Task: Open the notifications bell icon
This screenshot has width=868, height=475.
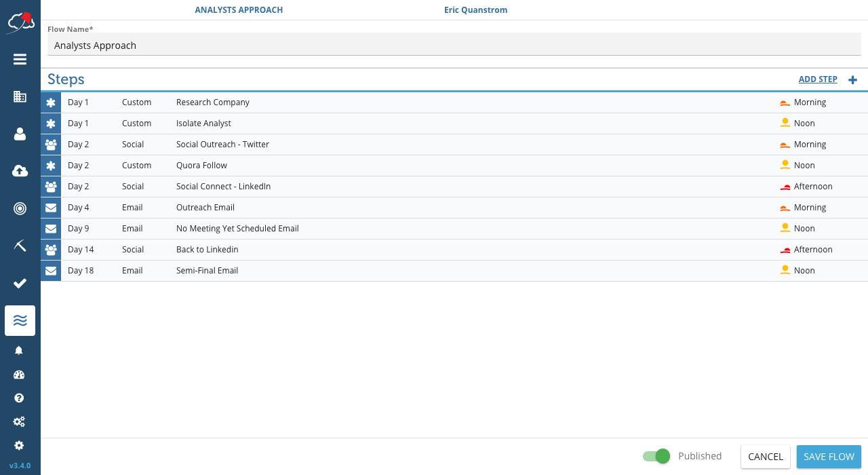Action: click(19, 350)
